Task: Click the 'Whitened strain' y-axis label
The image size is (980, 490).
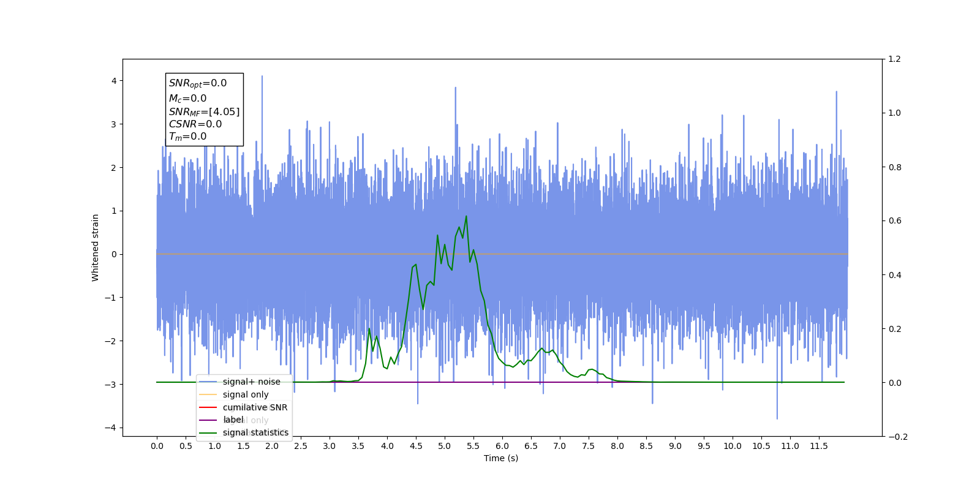Action: pos(95,247)
